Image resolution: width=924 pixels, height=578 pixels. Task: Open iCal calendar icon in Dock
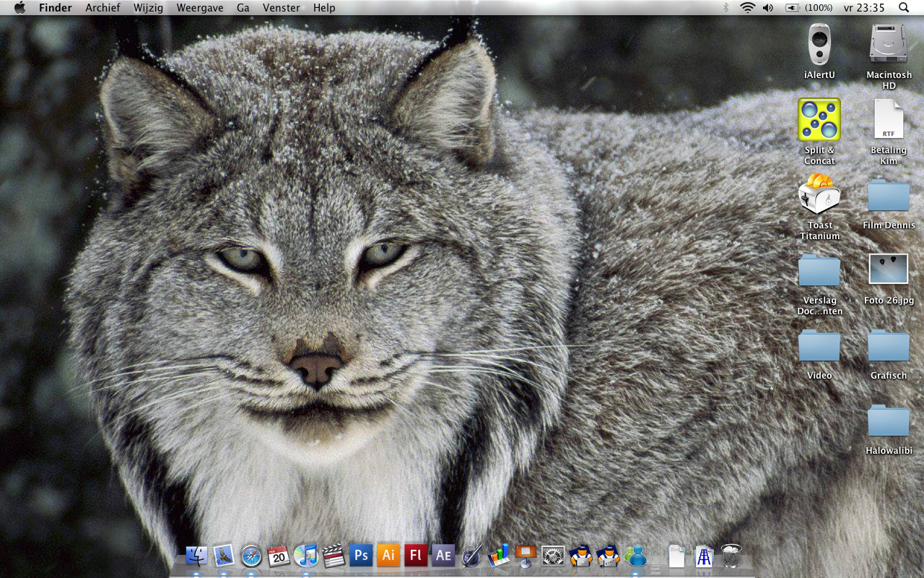tap(279, 556)
